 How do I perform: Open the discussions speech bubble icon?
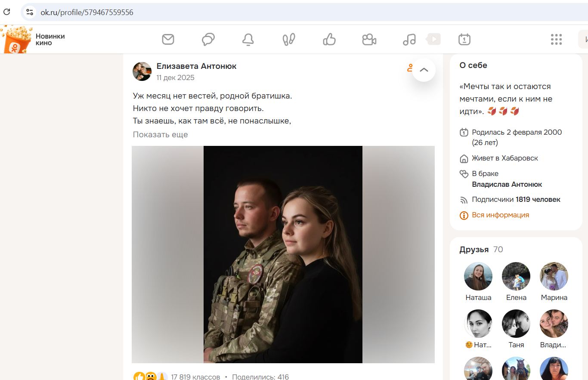coord(208,40)
